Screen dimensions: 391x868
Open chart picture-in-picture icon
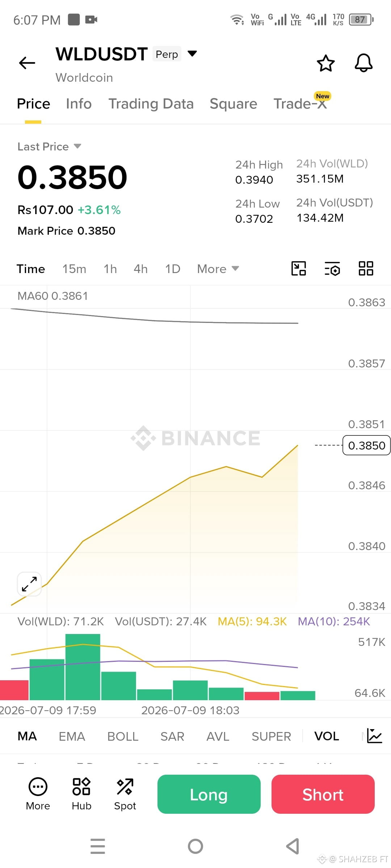(x=299, y=268)
